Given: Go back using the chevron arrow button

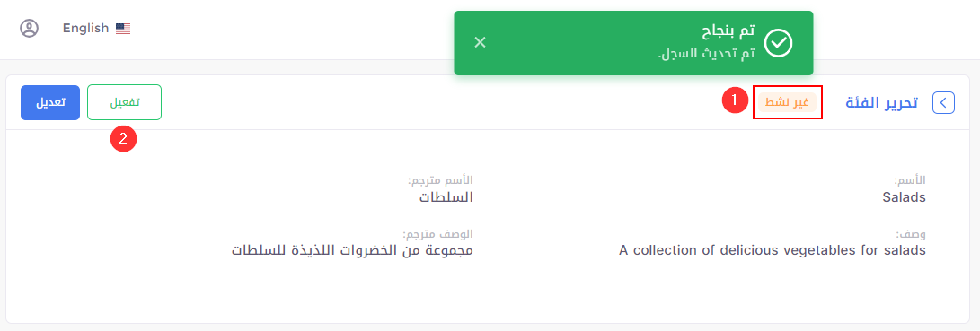Looking at the screenshot, I should point(943,102).
